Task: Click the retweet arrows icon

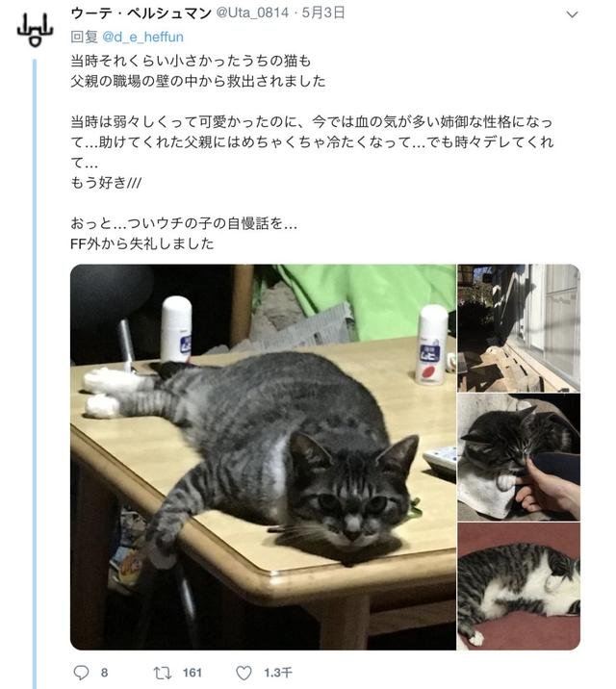Action: click(163, 673)
